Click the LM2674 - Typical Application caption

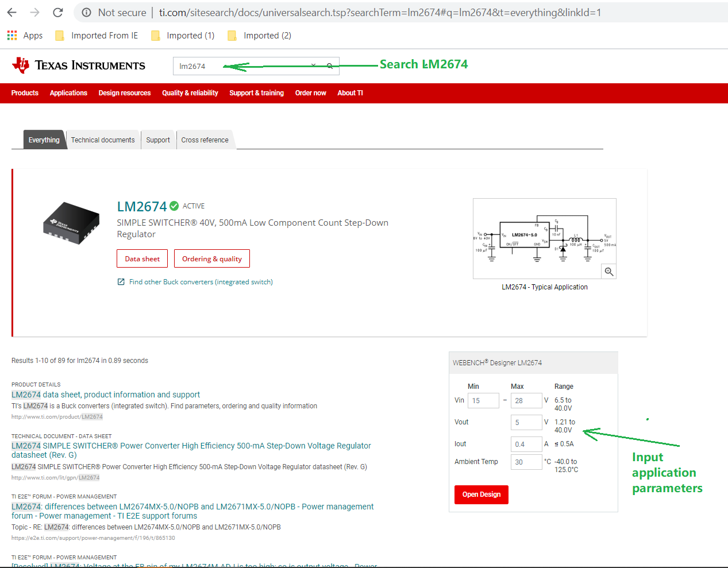pyautogui.click(x=545, y=287)
